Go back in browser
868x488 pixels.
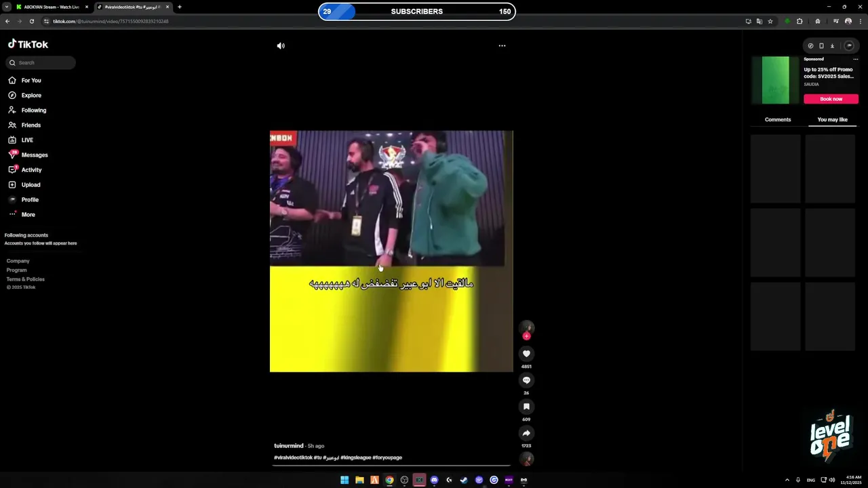tap(7, 21)
